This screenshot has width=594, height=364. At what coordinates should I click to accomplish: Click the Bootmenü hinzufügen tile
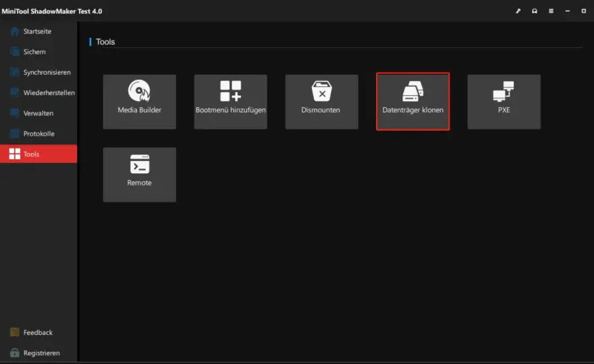(x=231, y=101)
